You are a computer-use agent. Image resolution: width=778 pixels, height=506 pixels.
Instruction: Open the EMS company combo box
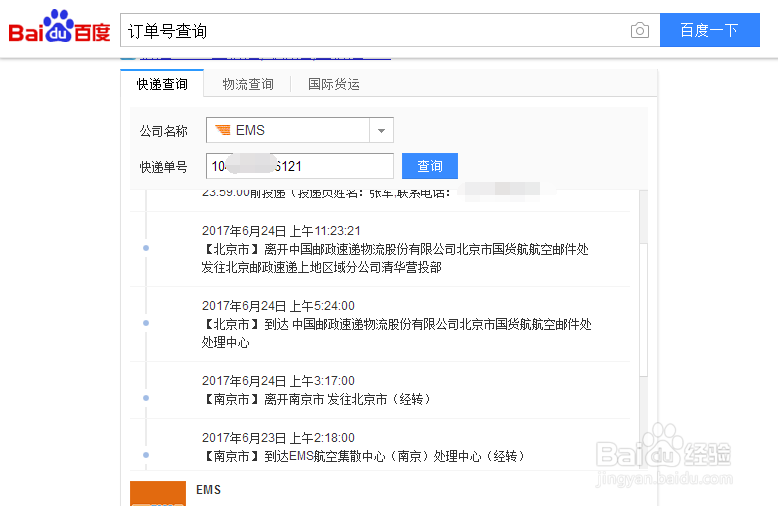tap(300, 130)
